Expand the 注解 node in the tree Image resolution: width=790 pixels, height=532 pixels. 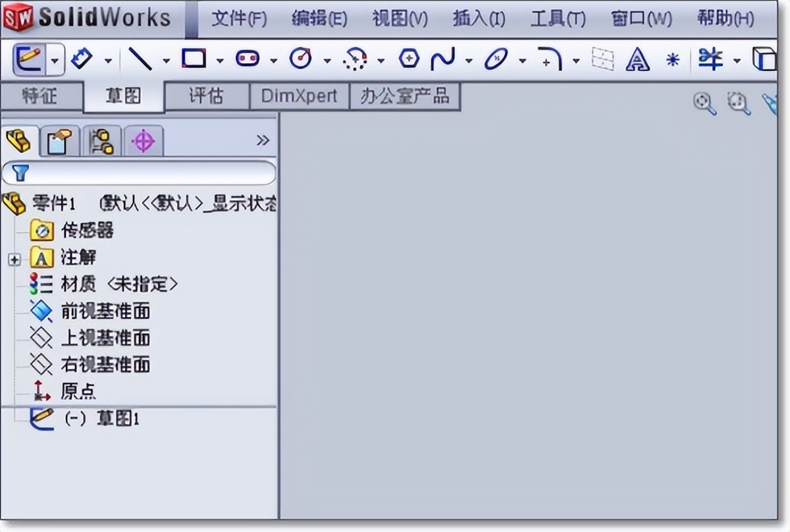coord(14,259)
